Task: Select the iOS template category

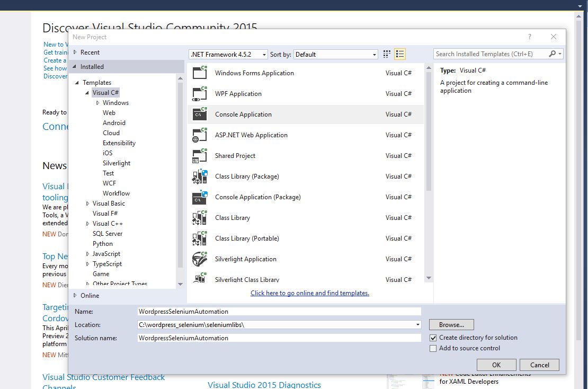Action: point(108,153)
